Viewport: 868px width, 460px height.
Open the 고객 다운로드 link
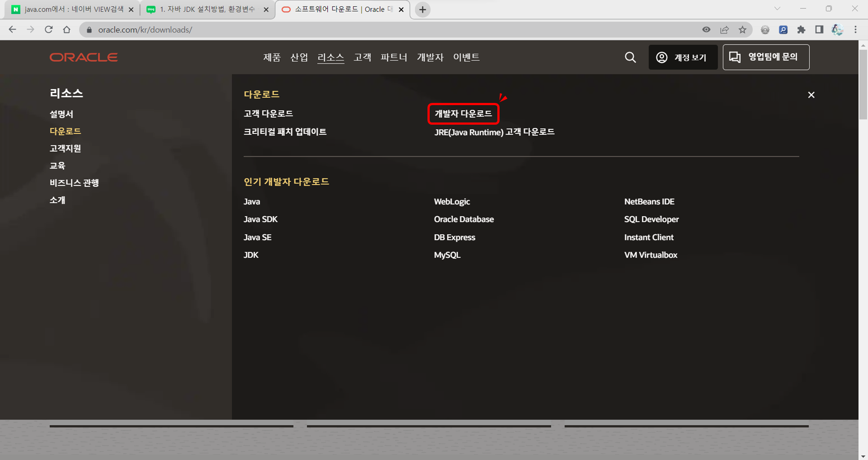tap(268, 114)
